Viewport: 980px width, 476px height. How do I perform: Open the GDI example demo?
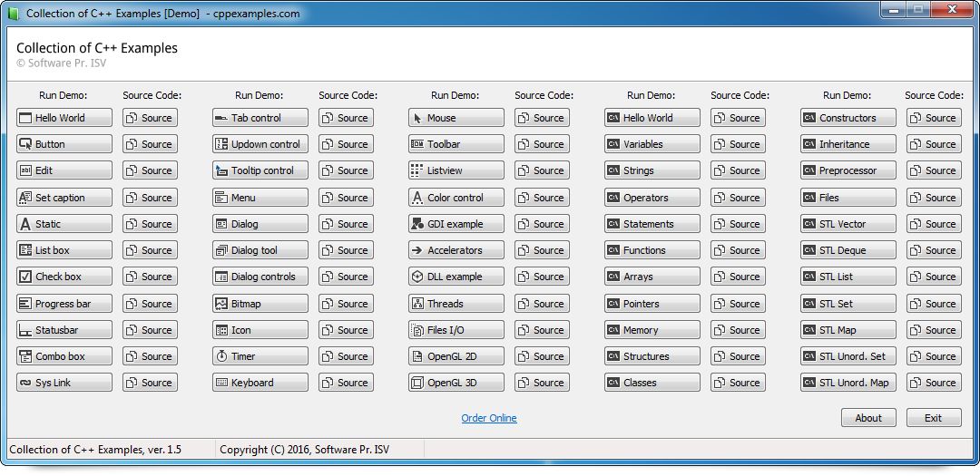[456, 224]
